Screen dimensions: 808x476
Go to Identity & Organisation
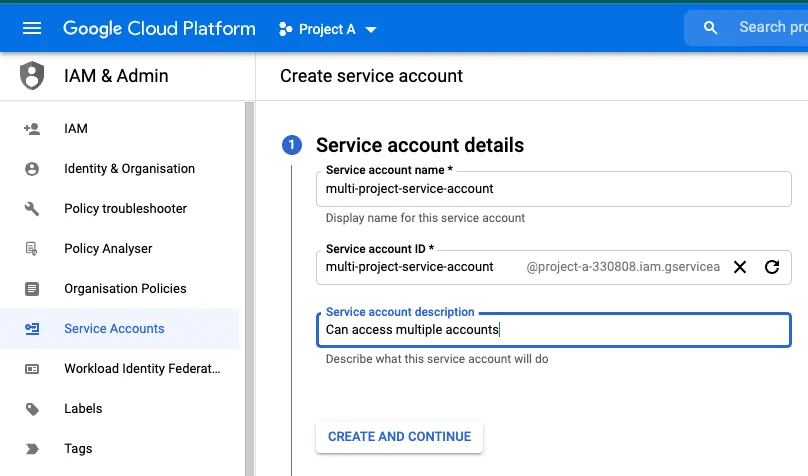click(x=120, y=169)
